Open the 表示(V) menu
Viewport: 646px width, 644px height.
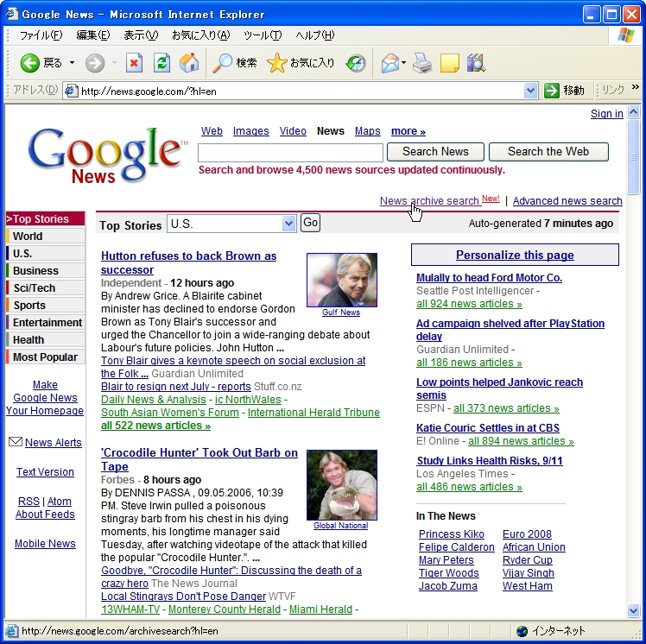coord(141,35)
